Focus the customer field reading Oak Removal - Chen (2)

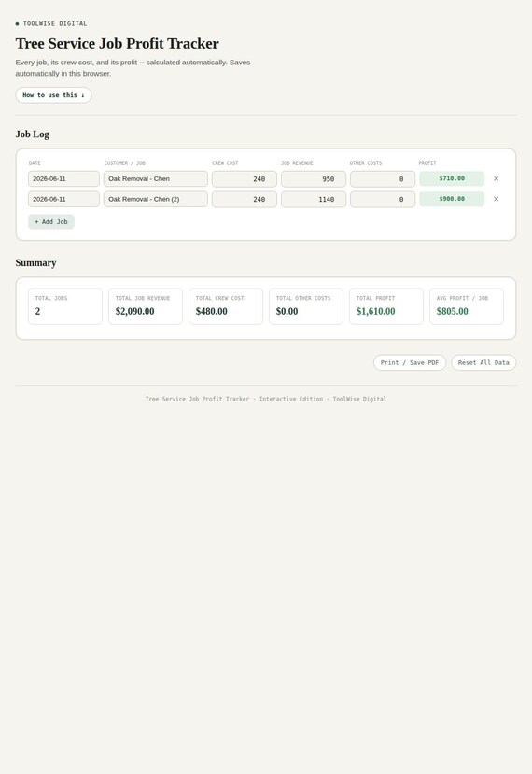(156, 200)
